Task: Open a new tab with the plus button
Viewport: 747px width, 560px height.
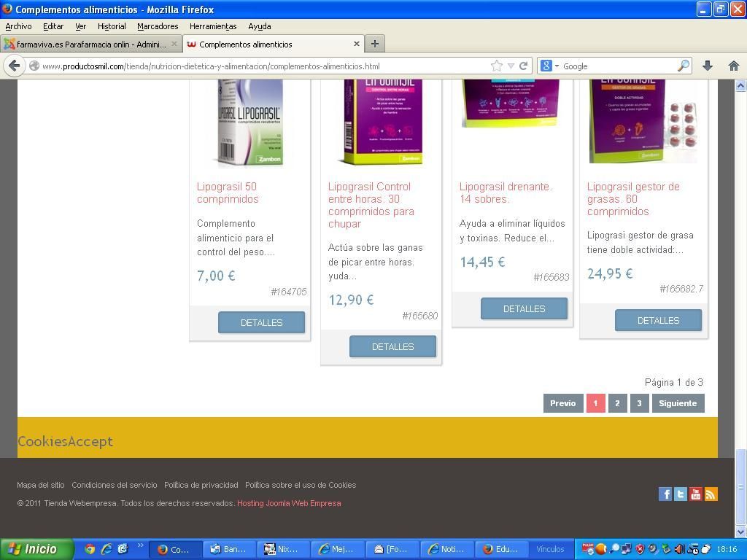Action: pyautogui.click(x=375, y=44)
